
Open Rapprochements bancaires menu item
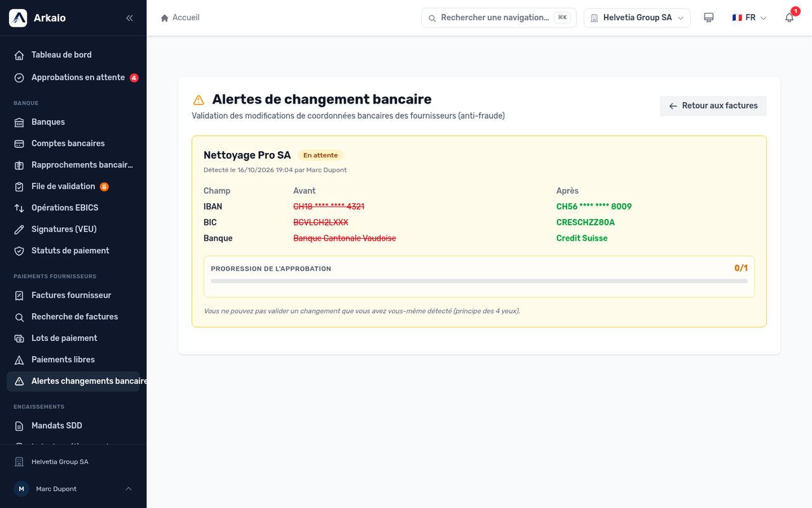click(x=73, y=165)
